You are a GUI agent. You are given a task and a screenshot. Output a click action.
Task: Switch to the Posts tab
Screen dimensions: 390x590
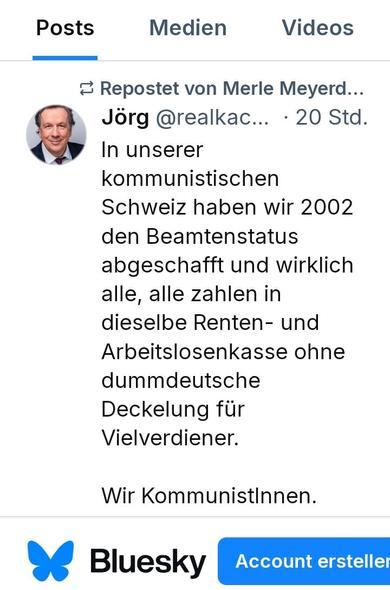pos(65,28)
